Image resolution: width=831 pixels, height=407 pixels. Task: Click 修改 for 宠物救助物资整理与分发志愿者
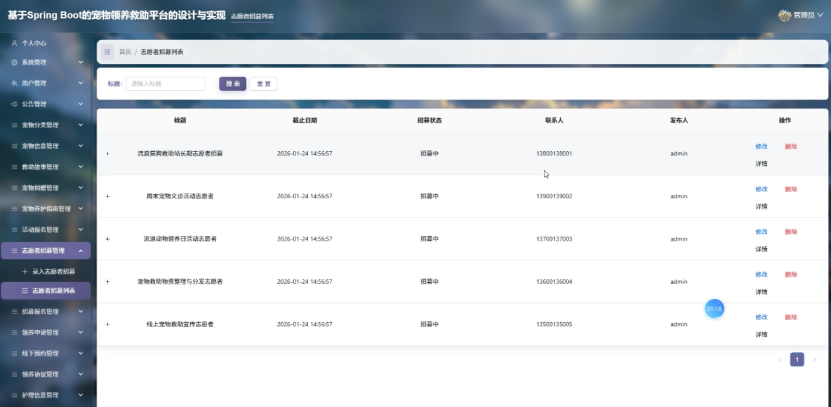tap(761, 275)
